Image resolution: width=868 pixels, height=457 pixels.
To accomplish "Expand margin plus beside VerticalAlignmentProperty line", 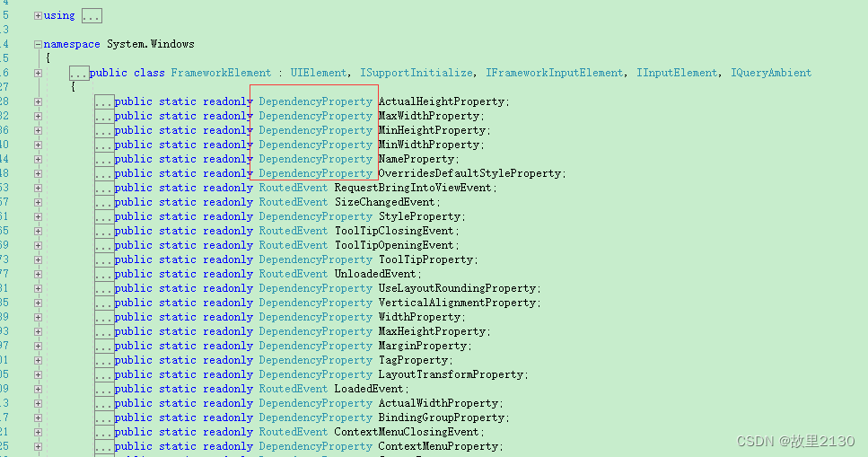I will (x=38, y=303).
